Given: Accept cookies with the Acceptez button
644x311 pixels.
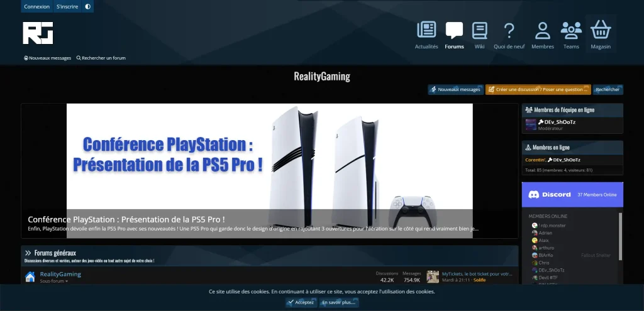Looking at the screenshot, I should pos(301,302).
